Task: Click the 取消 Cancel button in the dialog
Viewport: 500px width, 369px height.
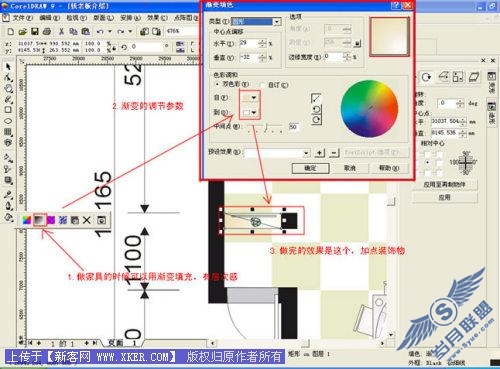Action: tap(349, 168)
